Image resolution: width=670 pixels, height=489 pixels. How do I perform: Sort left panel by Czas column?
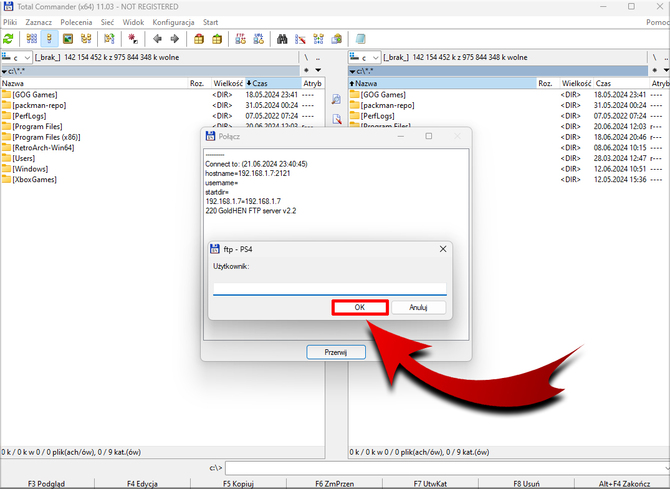[273, 83]
